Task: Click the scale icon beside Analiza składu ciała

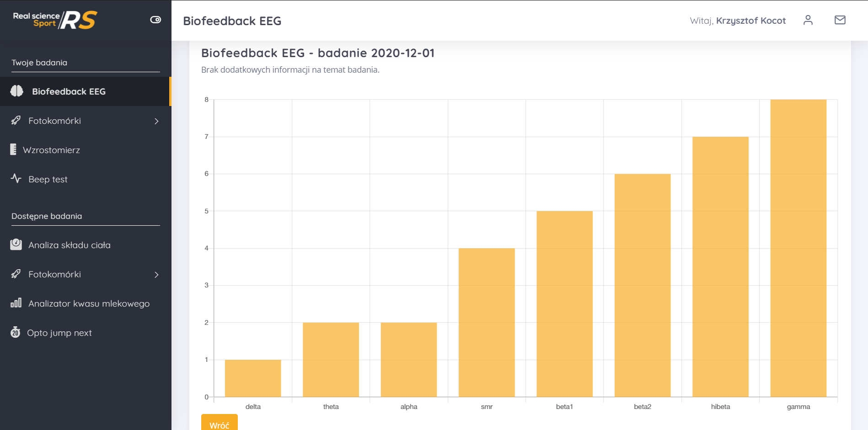Action: [16, 244]
